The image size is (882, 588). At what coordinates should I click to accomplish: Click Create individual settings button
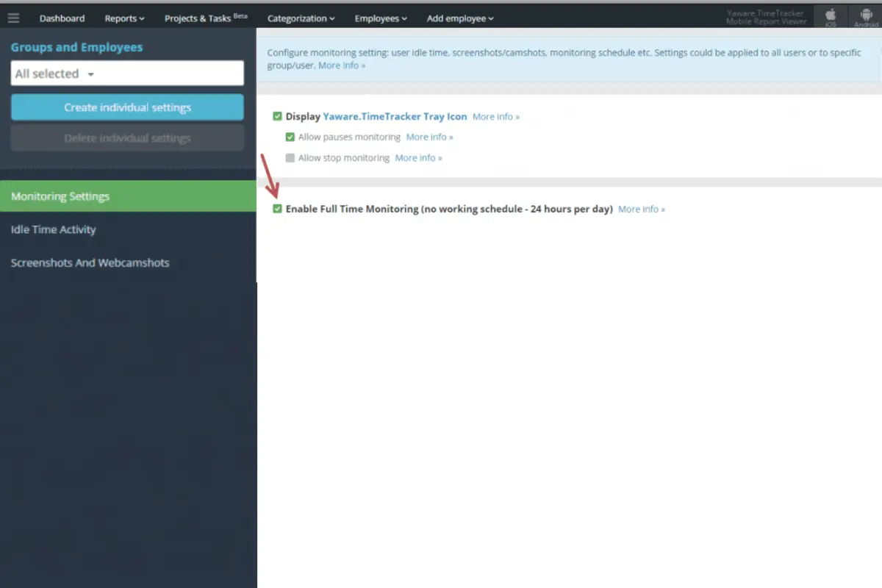(x=127, y=107)
